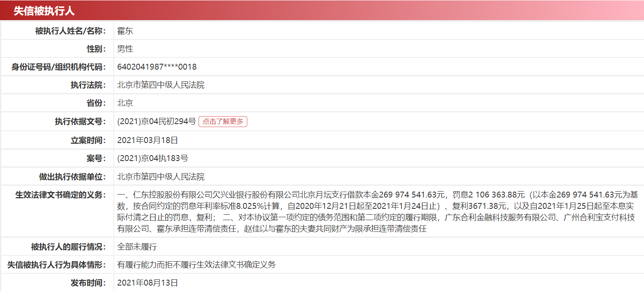The height and width of the screenshot is (291, 644).
Task: Click the text 有履行能力而拒不履行生效法律文书确定义务
Action: tap(196, 265)
